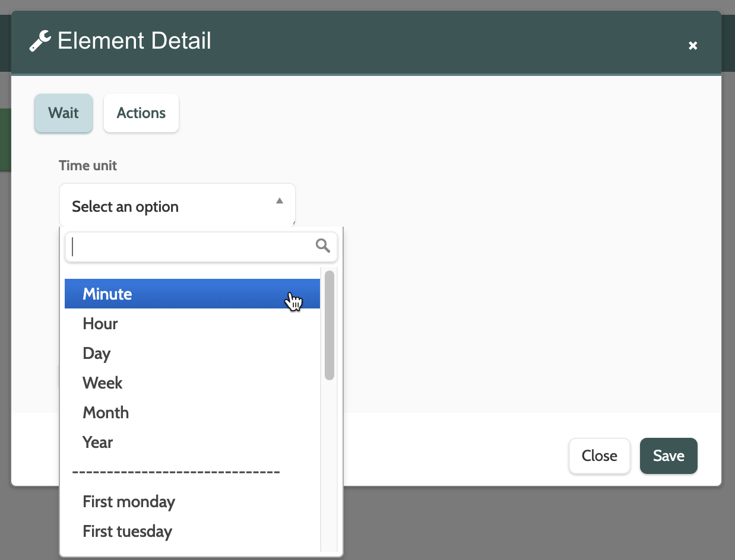This screenshot has width=735, height=560.
Task: Click the magnifier icon in the search box
Action: pyautogui.click(x=323, y=246)
